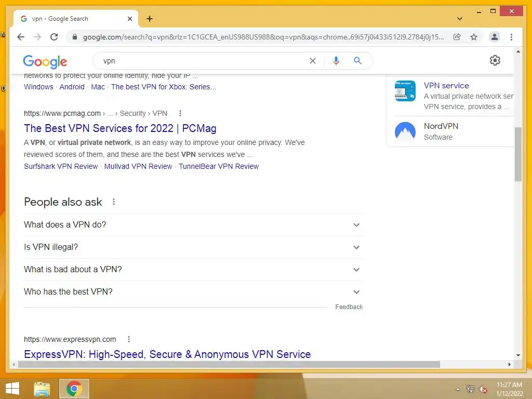Click the expressvpn.com URL text
This screenshot has height=399, width=532.
[70, 339]
